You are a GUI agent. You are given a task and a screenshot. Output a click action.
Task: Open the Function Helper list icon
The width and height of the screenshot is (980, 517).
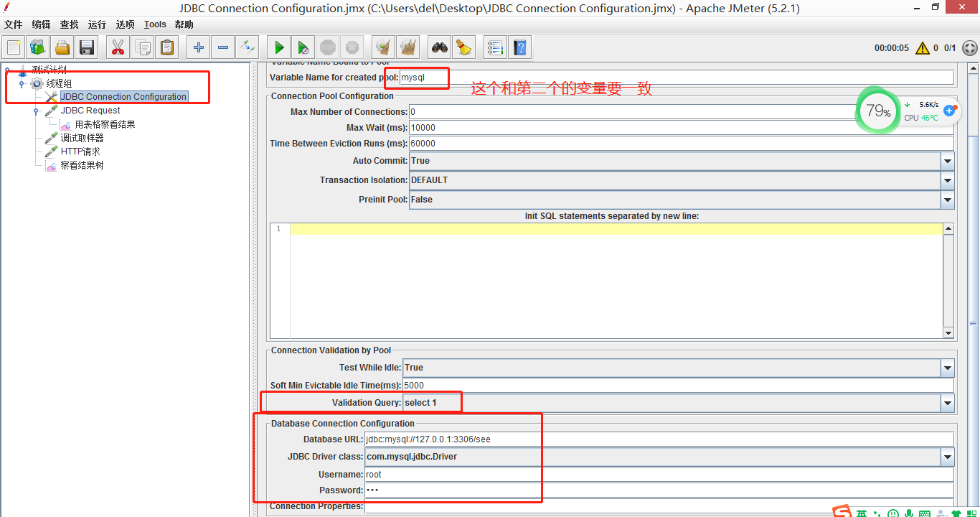point(495,48)
